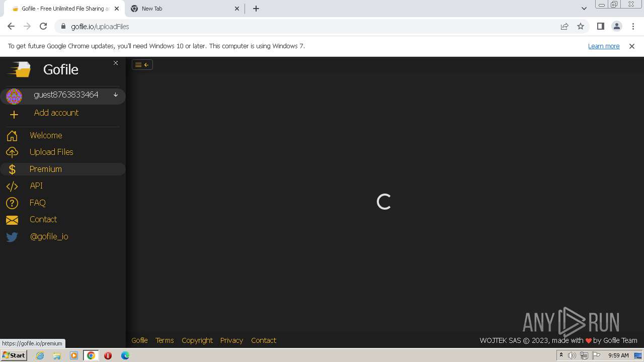Screen dimensions: 644x362
Task: Bookmark this page with star
Action: (x=581, y=27)
